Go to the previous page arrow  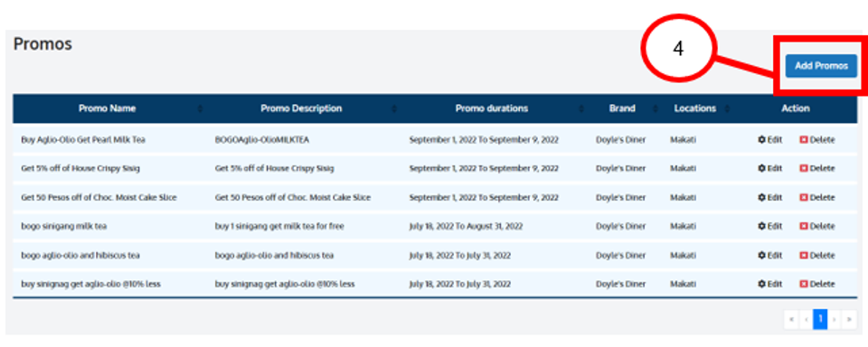click(x=806, y=319)
